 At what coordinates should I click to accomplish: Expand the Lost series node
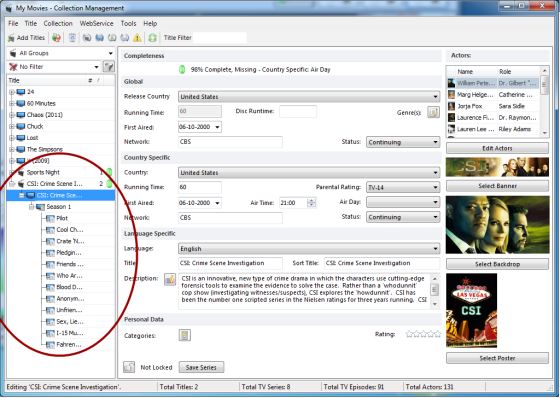coord(12,138)
